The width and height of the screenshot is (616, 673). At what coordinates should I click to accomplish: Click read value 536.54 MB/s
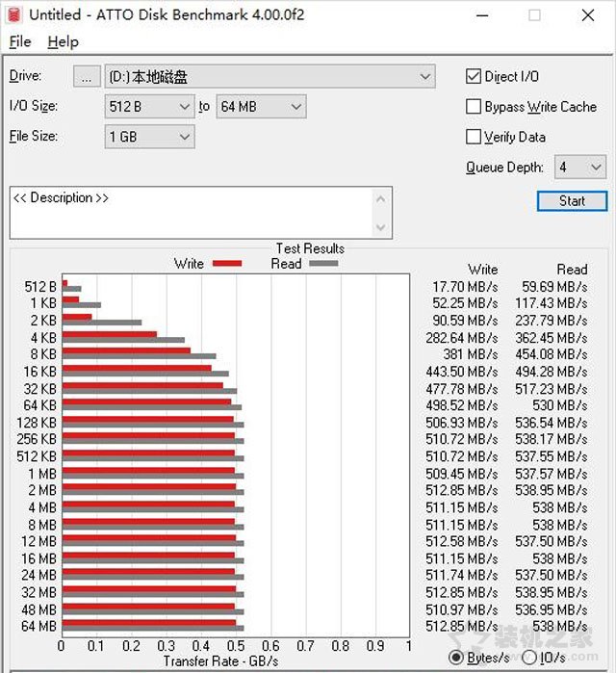pyautogui.click(x=552, y=423)
